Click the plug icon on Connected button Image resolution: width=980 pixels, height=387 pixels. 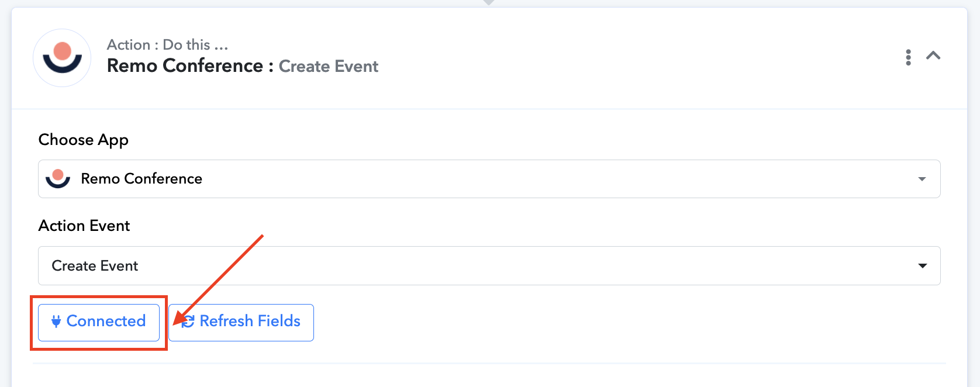tap(56, 321)
